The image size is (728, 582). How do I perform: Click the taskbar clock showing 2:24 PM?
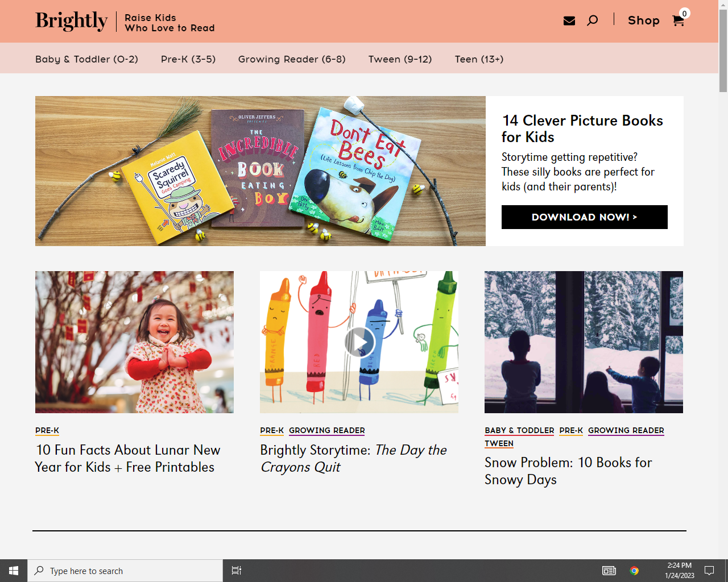click(680, 571)
